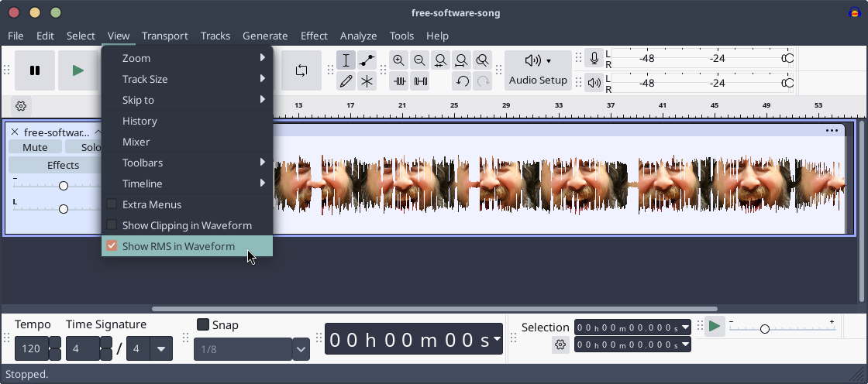Click the microphone record meter icon

coord(594,58)
